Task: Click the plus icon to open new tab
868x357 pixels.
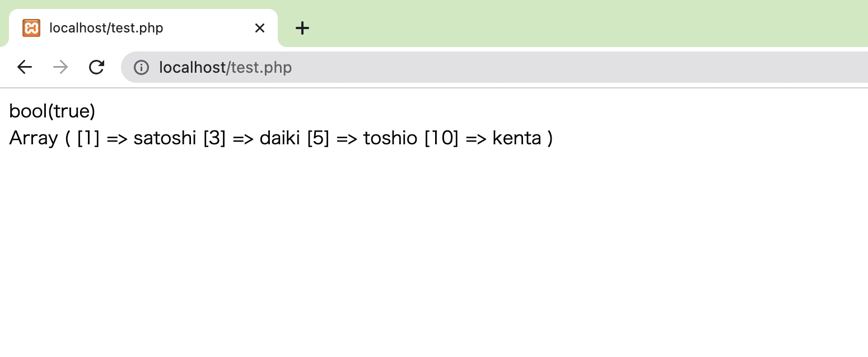Action: (302, 28)
